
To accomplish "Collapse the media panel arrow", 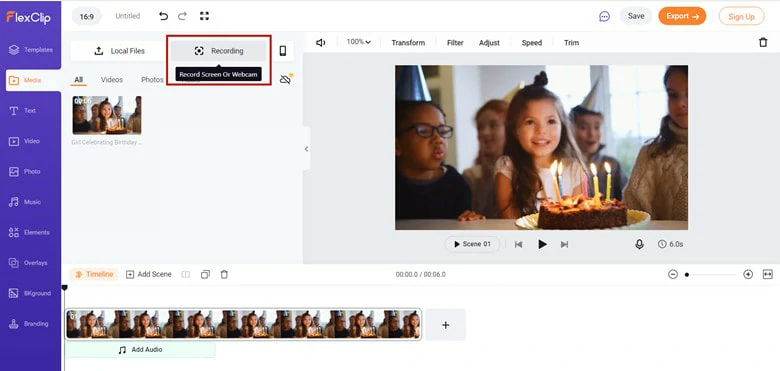I will (306, 149).
